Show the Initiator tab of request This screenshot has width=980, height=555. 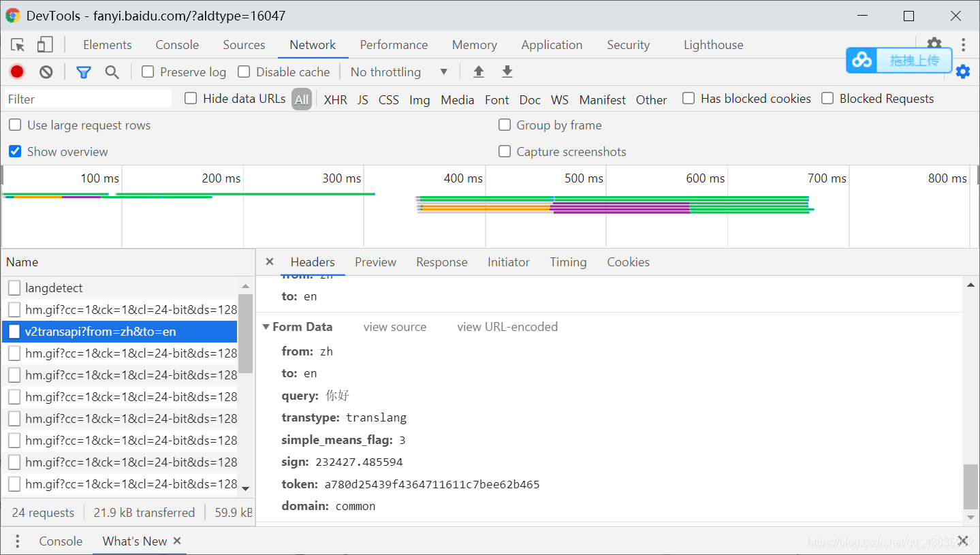click(508, 262)
